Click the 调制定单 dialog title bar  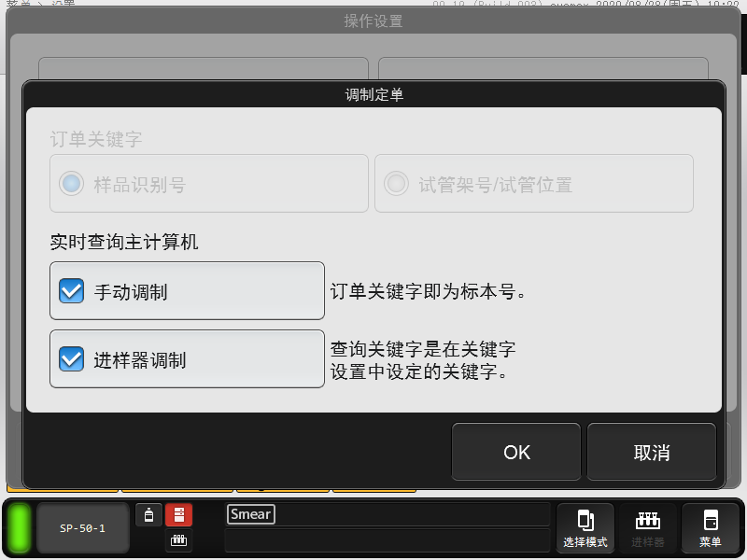click(x=373, y=94)
